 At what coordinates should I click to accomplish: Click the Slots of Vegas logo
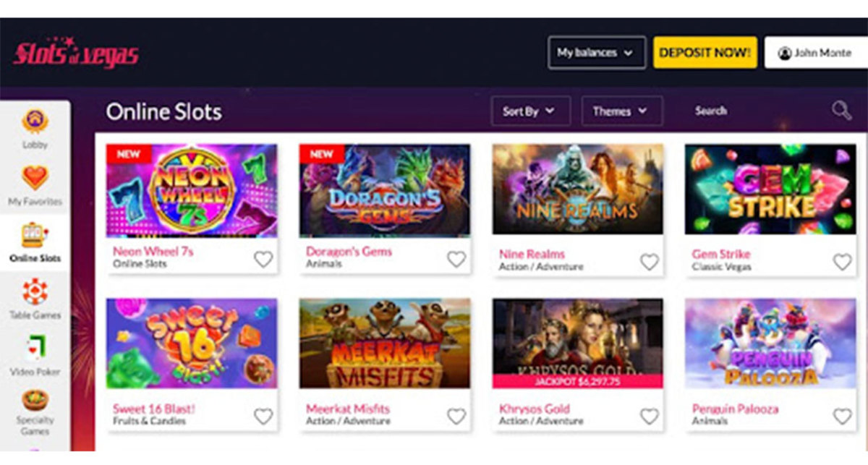pyautogui.click(x=76, y=53)
